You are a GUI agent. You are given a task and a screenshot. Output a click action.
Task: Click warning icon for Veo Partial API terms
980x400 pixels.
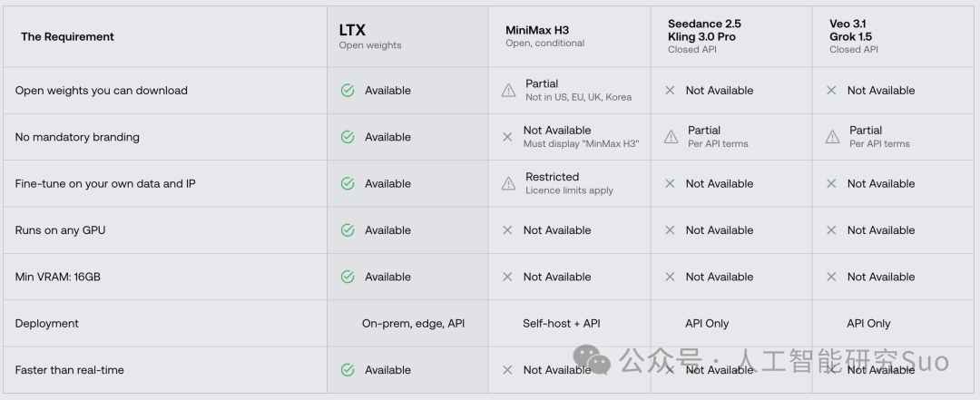(x=832, y=137)
